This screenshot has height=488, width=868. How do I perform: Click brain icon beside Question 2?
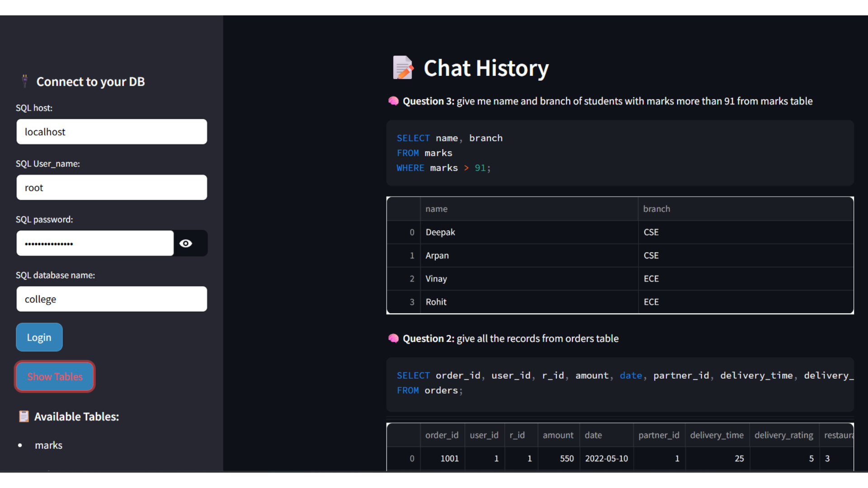[393, 338]
